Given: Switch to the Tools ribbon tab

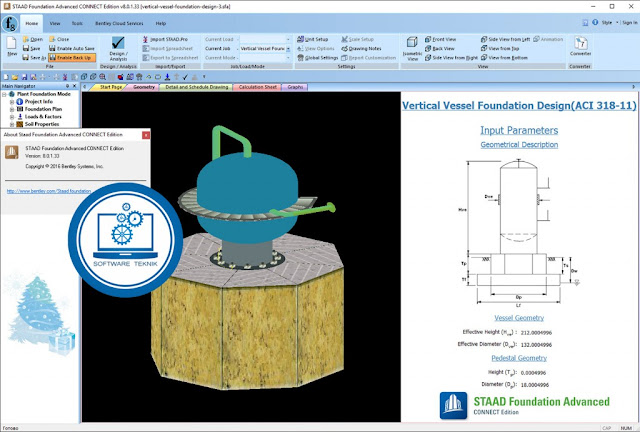Looking at the screenshot, I should point(77,24).
